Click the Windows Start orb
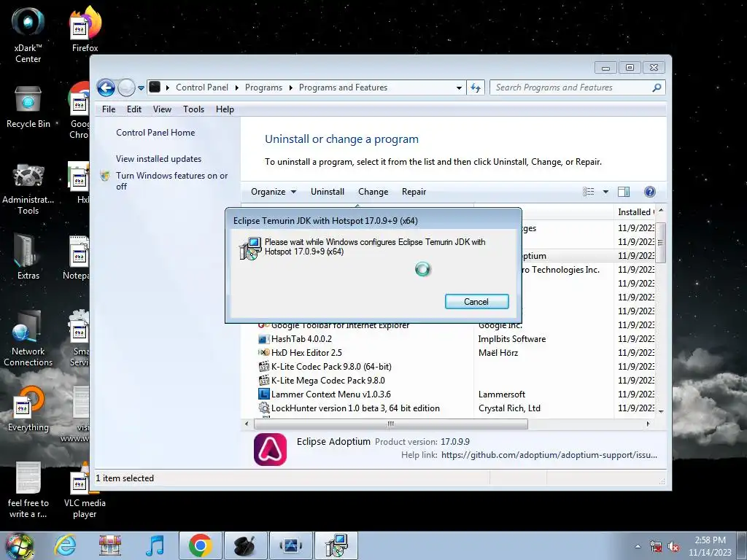Screen dimensions: 747x560 pos(19,545)
